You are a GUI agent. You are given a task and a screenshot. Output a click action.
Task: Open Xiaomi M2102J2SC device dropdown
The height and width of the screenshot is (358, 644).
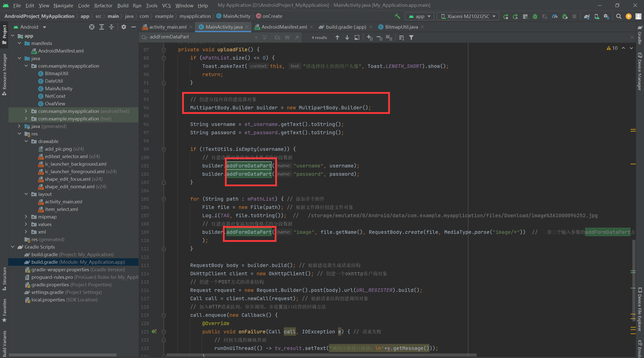[468, 16]
